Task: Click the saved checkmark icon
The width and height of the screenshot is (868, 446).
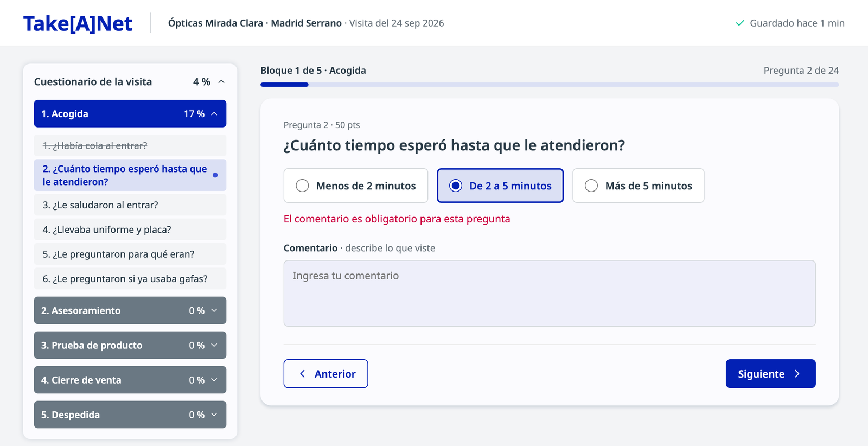Action: [739, 23]
